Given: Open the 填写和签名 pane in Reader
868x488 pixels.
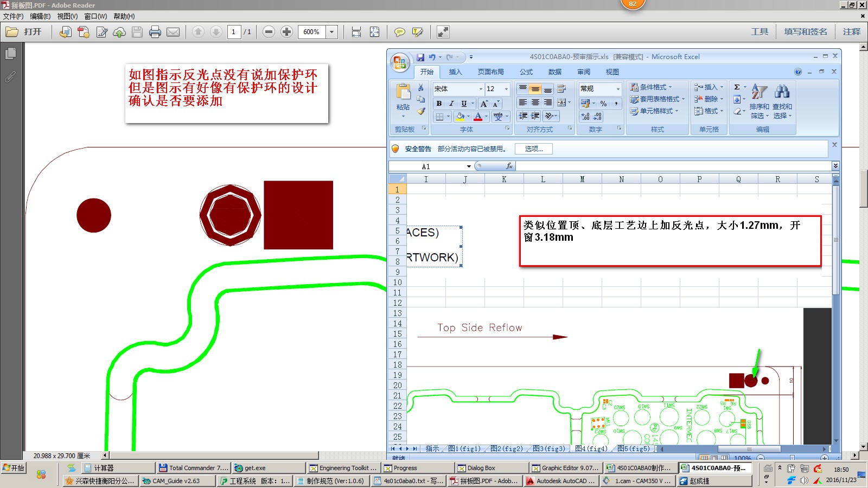Looking at the screenshot, I should [806, 32].
